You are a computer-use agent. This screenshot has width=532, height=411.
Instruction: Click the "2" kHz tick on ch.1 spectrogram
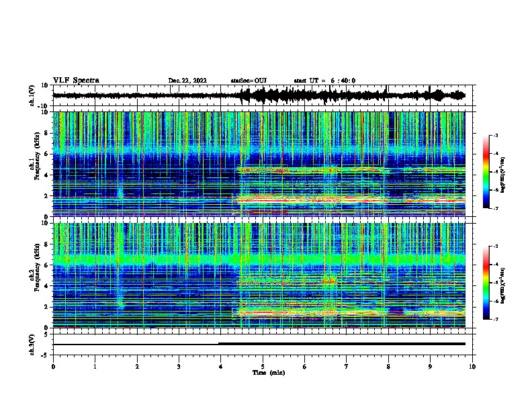[x=46, y=195]
